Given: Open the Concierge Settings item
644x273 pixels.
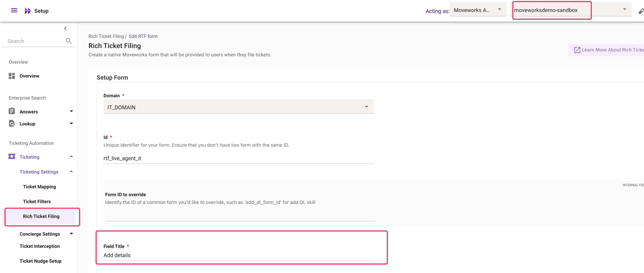Looking at the screenshot, I should tap(40, 234).
